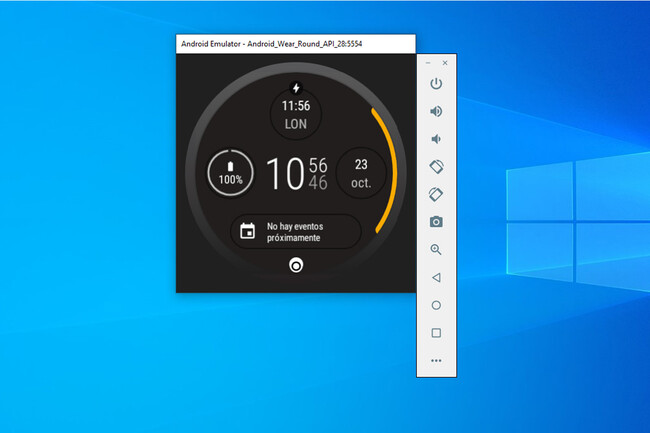Click the large 10 hour digits

pyautogui.click(x=285, y=174)
